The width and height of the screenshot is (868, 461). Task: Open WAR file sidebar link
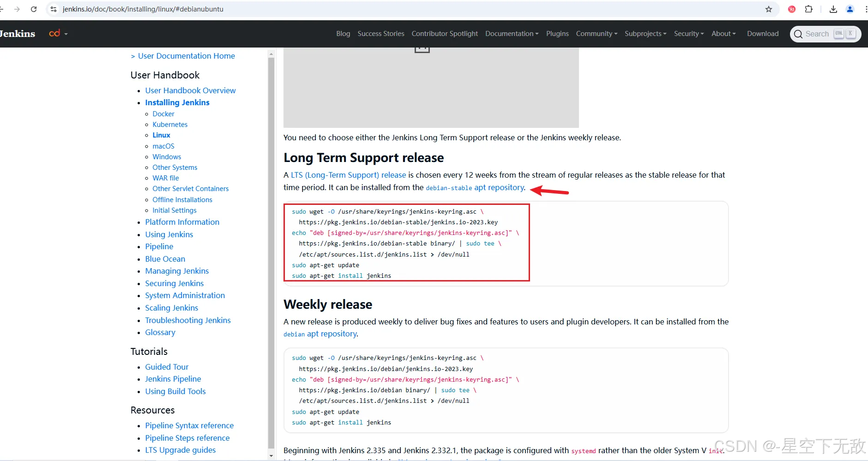[x=166, y=178]
